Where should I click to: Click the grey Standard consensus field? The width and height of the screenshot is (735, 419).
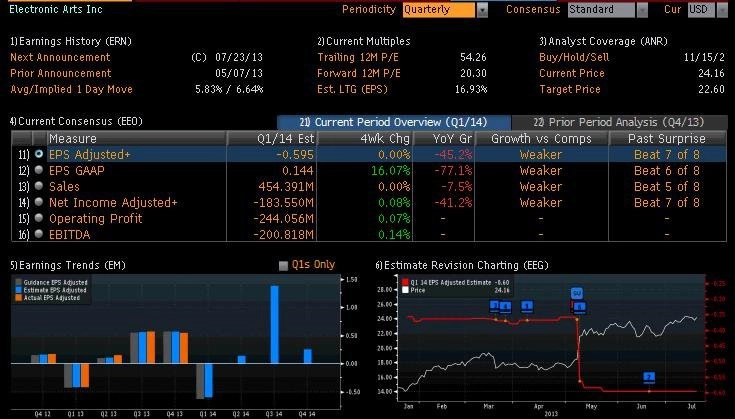601,10
